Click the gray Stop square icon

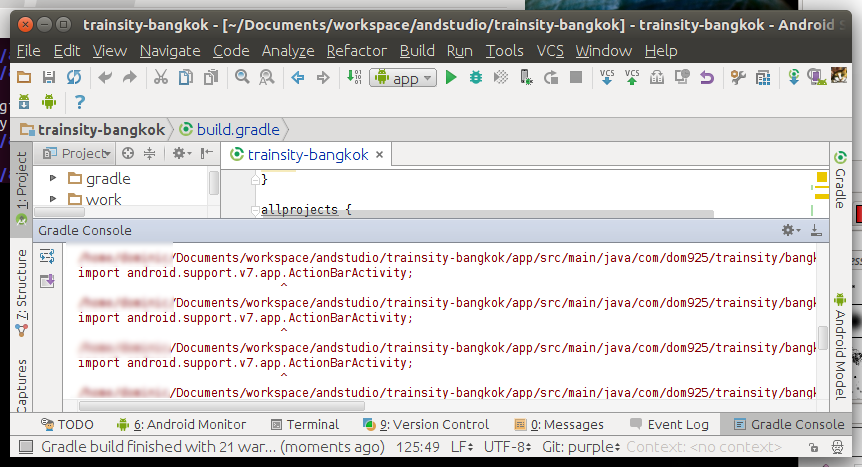click(x=576, y=77)
